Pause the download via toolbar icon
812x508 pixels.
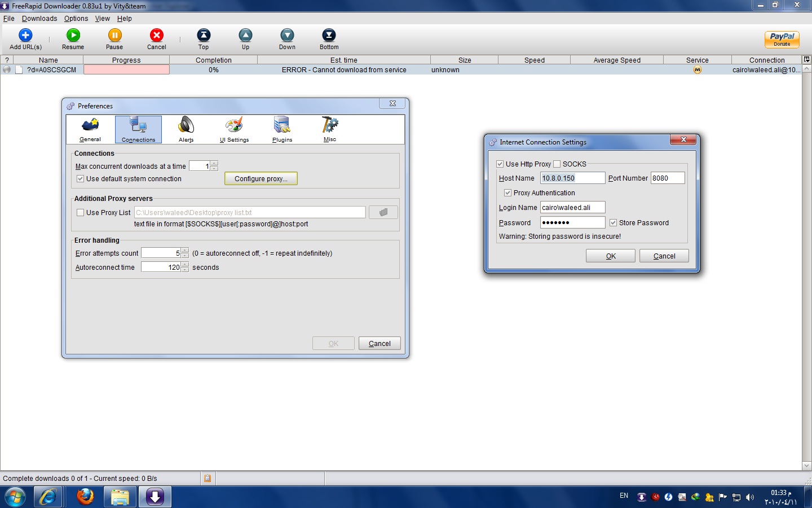(x=114, y=36)
